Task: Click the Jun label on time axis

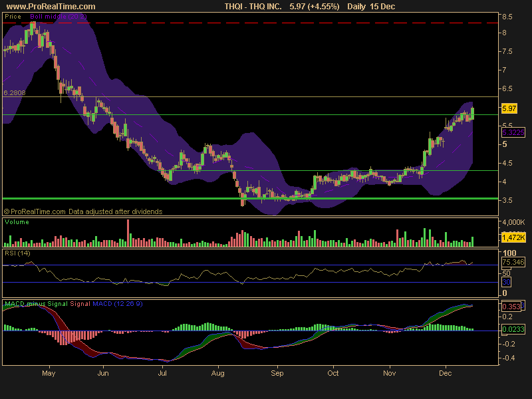Action: tap(103, 373)
